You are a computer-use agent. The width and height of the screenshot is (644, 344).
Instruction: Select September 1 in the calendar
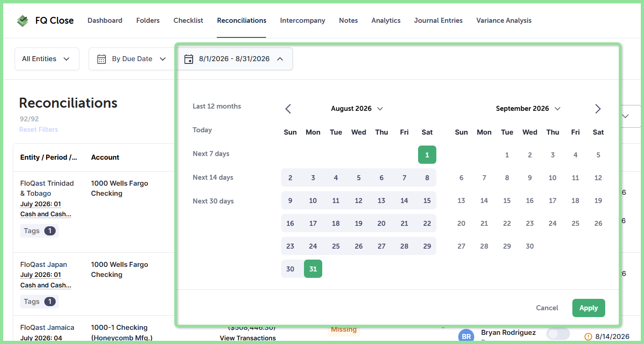(x=507, y=155)
